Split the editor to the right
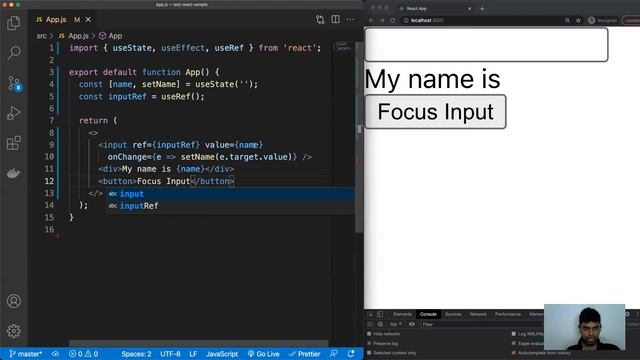The height and width of the screenshot is (360, 640). (336, 20)
